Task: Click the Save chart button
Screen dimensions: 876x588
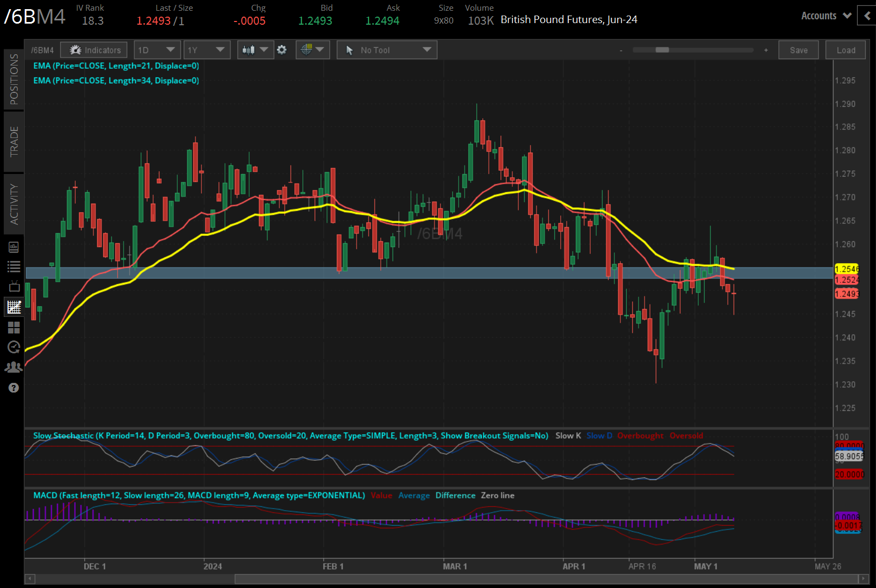Action: (798, 50)
